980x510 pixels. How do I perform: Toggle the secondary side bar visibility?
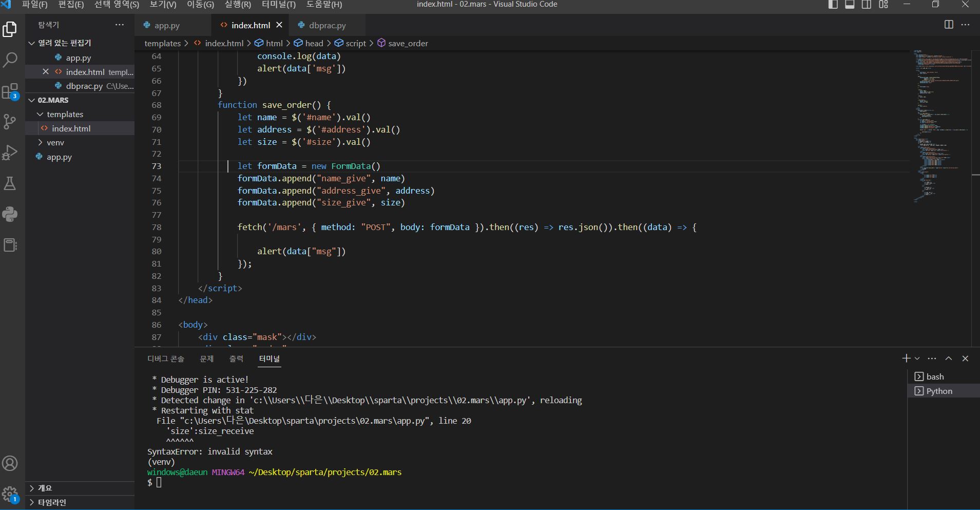click(x=867, y=5)
